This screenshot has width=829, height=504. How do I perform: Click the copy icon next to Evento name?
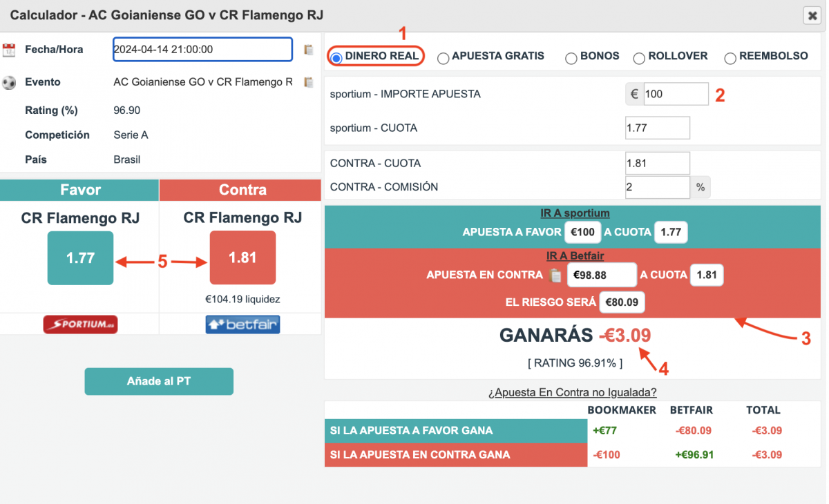coord(309,82)
